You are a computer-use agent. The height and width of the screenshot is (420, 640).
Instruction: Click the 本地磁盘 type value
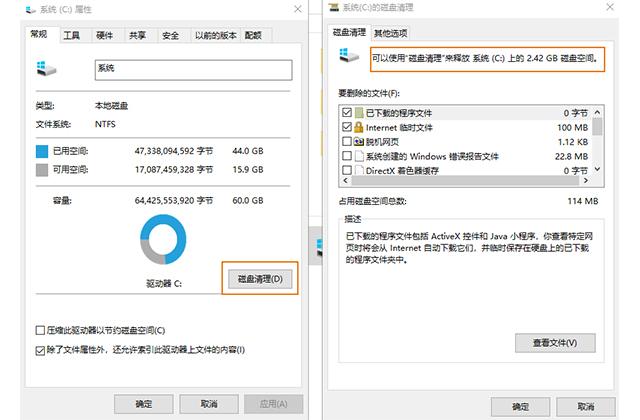[x=111, y=106]
